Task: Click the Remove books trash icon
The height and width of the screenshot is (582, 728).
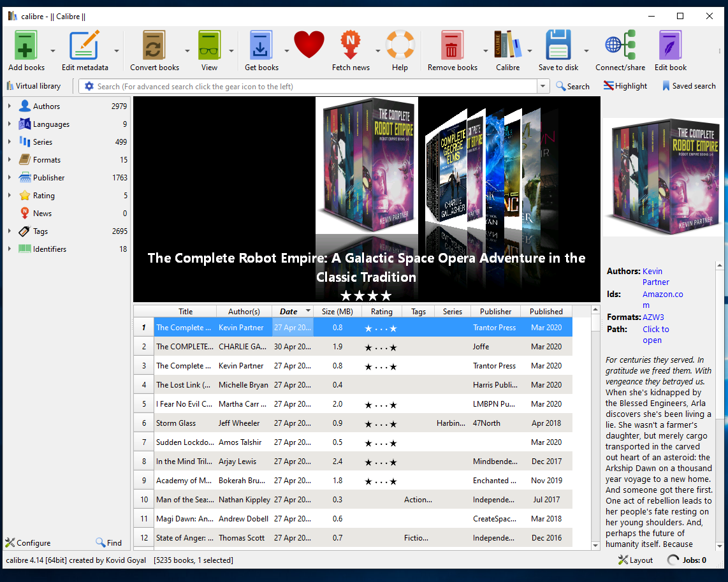Action: (x=452, y=45)
